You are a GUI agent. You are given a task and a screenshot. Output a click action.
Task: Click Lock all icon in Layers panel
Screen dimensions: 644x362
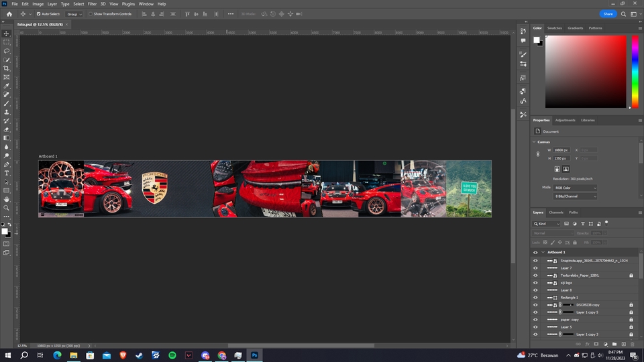[575, 243]
